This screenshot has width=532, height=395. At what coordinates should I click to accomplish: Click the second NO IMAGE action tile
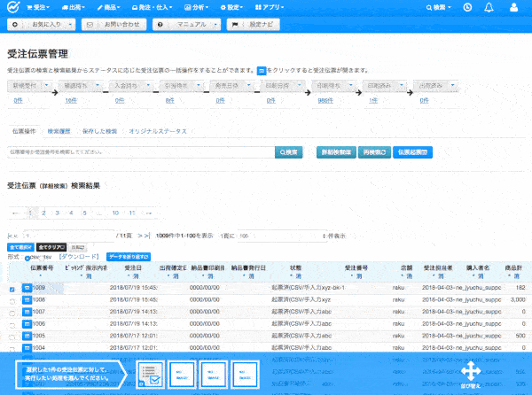coord(214,375)
